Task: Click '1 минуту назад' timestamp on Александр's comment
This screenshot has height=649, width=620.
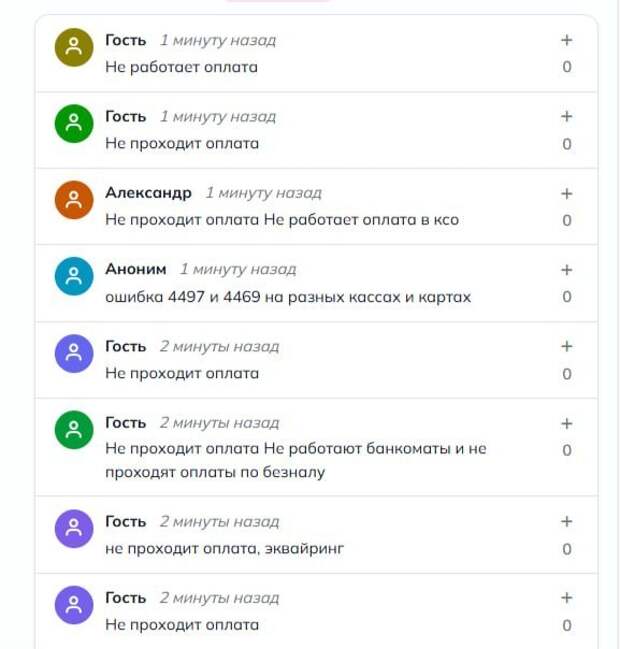Action: 263,193
